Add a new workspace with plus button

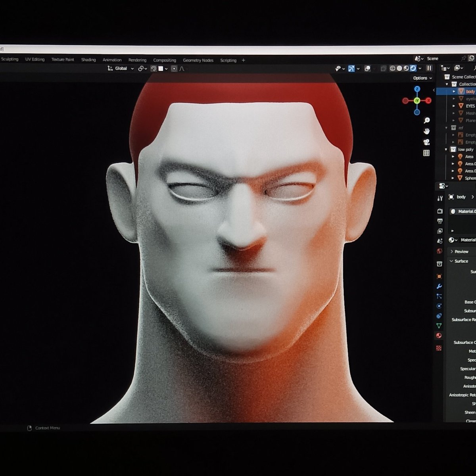pos(244,60)
